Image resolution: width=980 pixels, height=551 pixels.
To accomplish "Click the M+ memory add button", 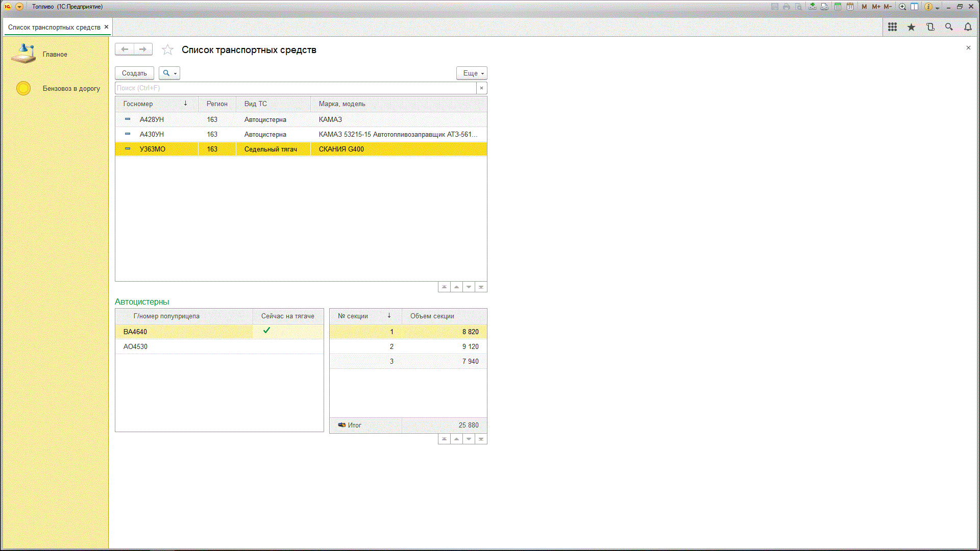I will (x=876, y=7).
